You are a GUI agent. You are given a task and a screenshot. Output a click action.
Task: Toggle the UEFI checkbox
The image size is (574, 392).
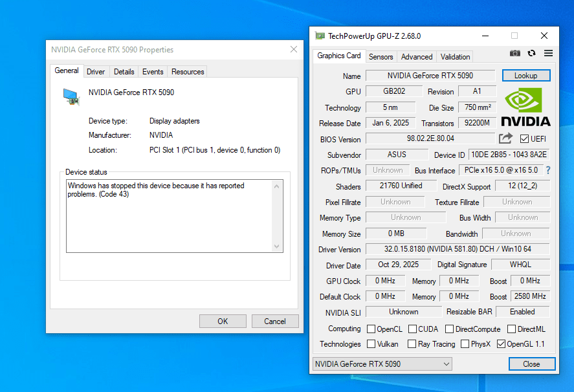524,138
